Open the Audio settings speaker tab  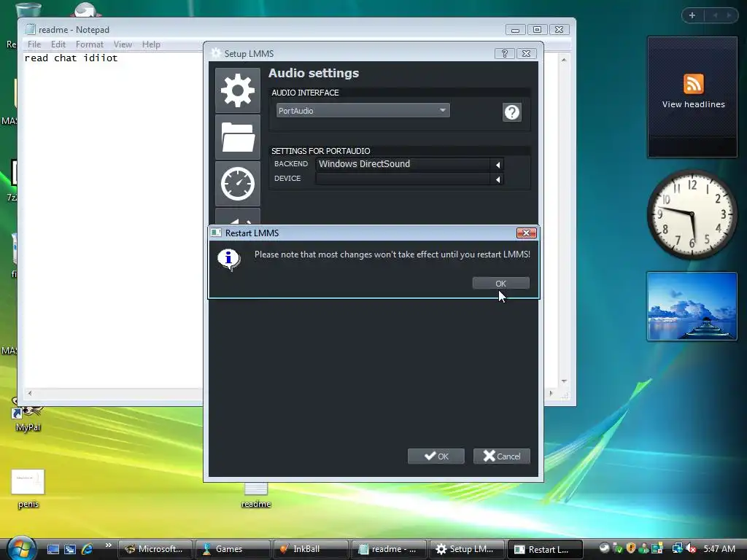coord(238,217)
